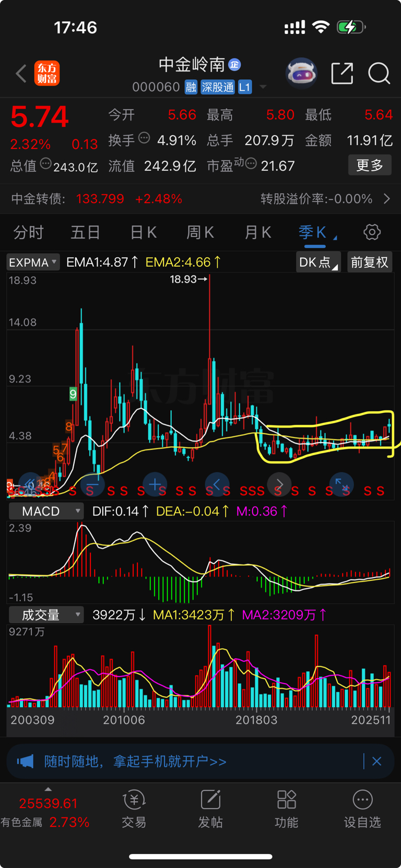Expand chart to fullscreen
This screenshot has width=401, height=868.
341,484
